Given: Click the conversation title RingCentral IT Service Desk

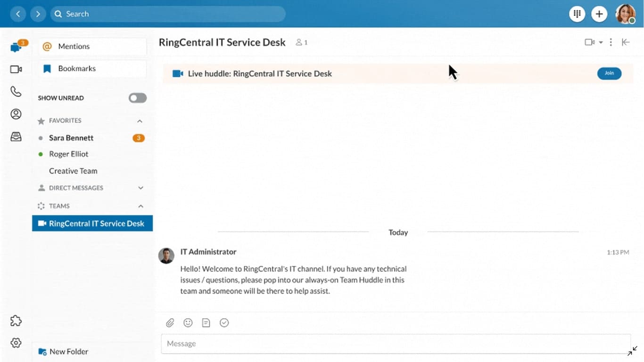Looking at the screenshot, I should 222,42.
